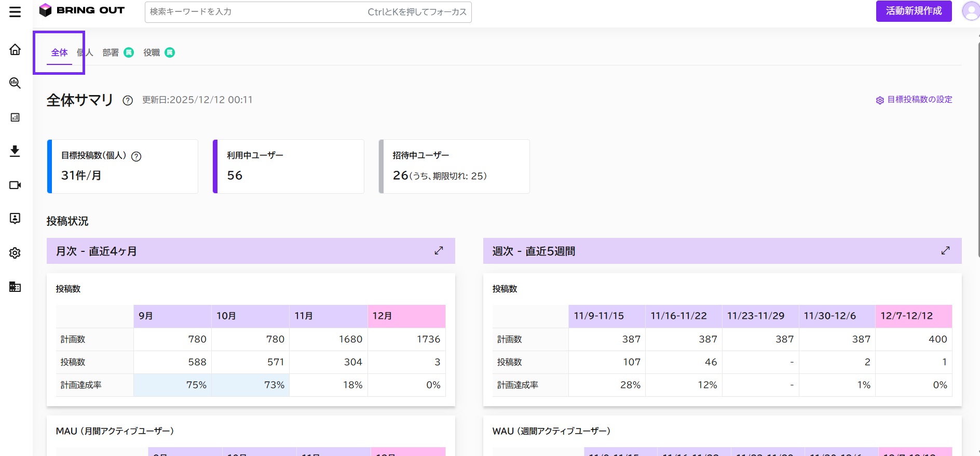
Task: Click the 11/9-11/15 week header
Action: click(x=607, y=316)
